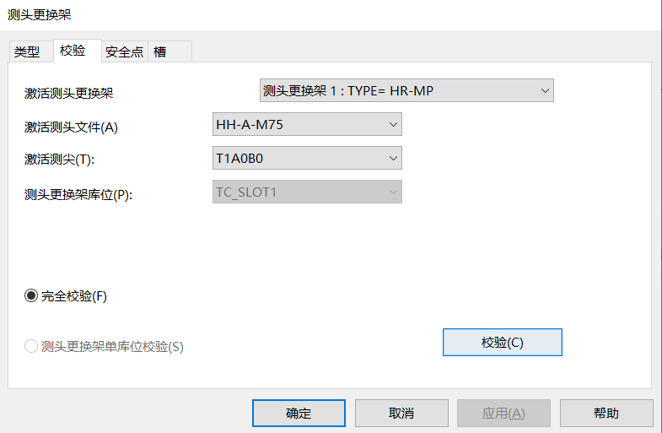Open the TC_SLOT1 slot dropdown
The height and width of the screenshot is (433, 662).
(306, 192)
